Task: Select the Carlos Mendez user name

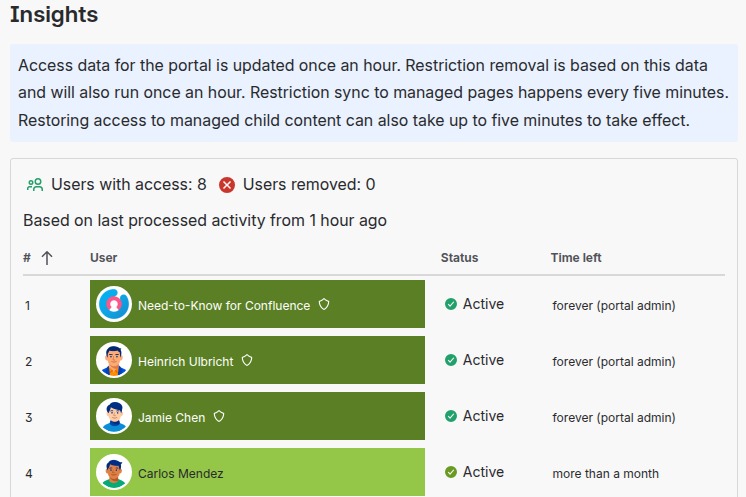Action: [x=181, y=474]
